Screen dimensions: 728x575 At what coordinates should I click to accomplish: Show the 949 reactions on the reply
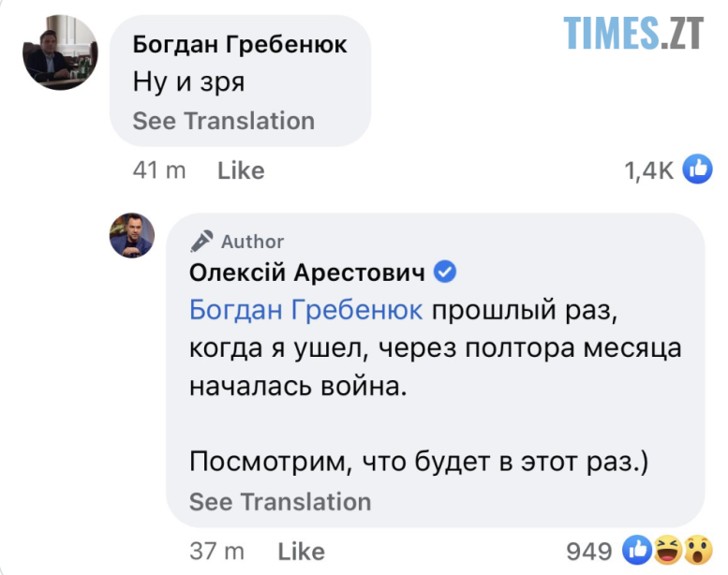[590, 551]
